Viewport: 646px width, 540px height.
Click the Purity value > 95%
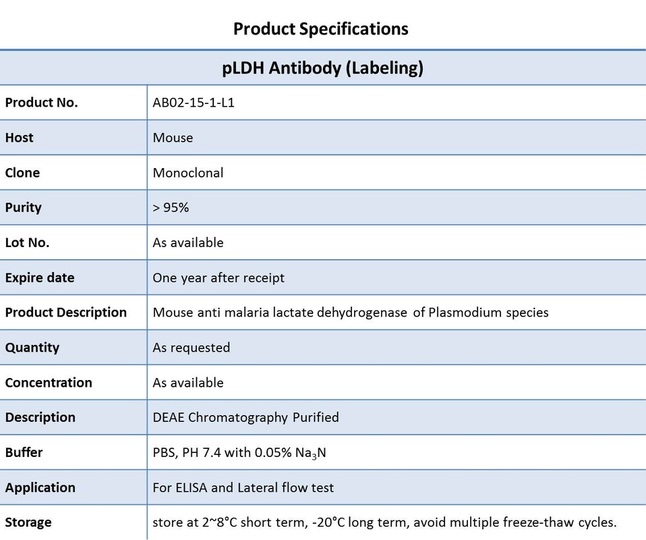171,208
